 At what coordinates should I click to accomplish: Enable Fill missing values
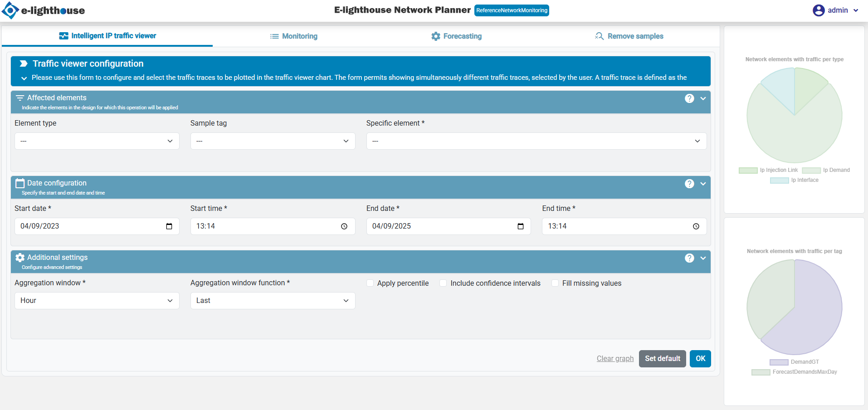pyautogui.click(x=555, y=283)
